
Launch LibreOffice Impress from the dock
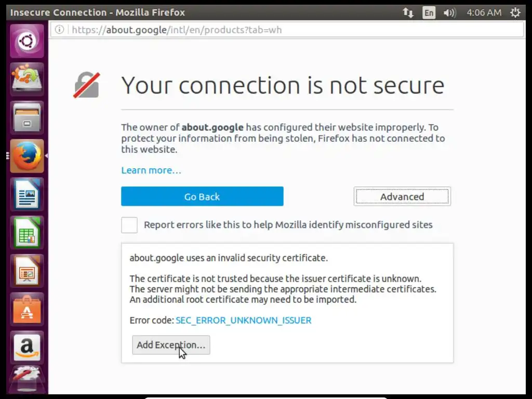pyautogui.click(x=26, y=271)
